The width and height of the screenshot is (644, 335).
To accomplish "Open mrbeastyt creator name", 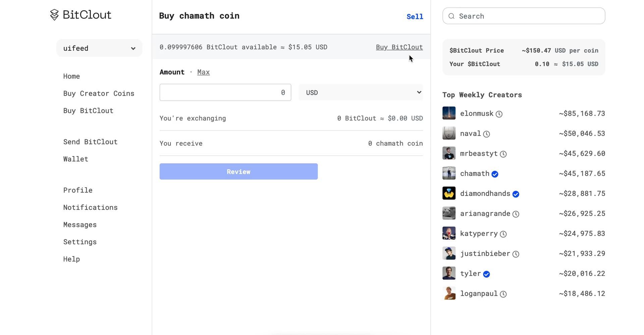I will 479,153.
